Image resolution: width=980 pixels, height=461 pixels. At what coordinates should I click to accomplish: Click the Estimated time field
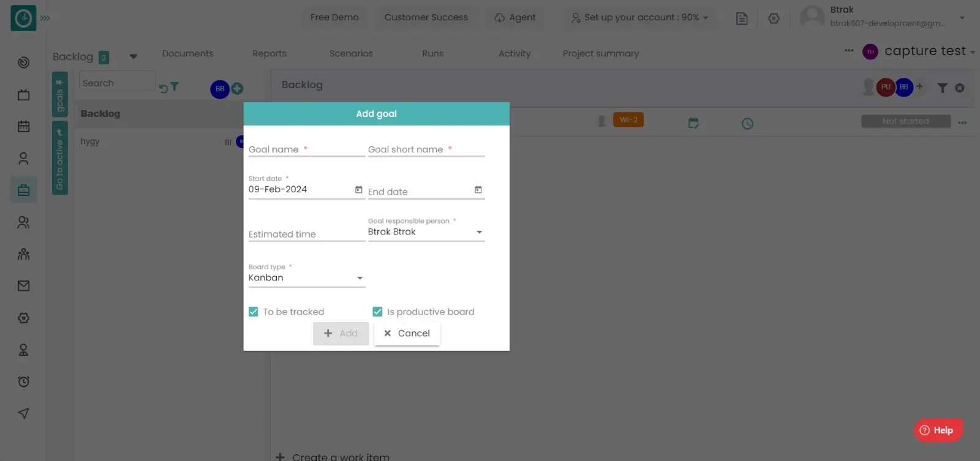click(x=306, y=234)
